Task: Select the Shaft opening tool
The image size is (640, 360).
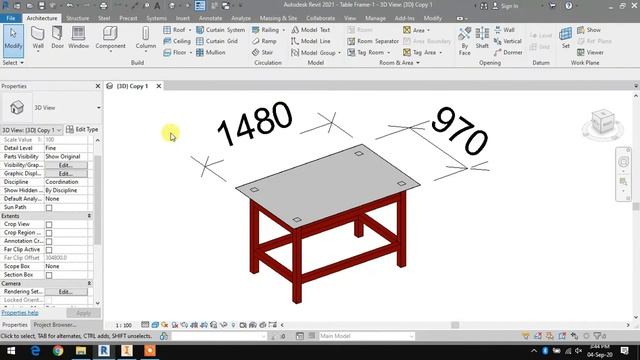Action: tap(482, 38)
